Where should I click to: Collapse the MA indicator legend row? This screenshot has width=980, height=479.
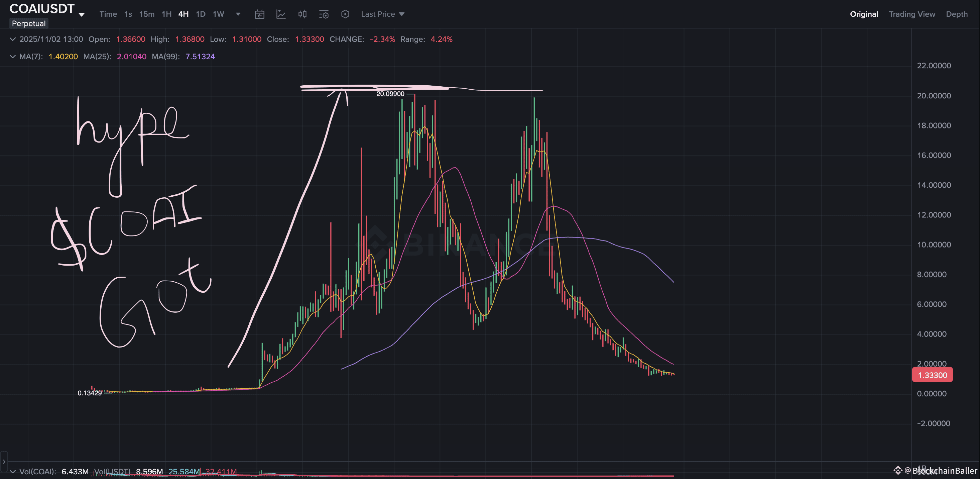13,56
